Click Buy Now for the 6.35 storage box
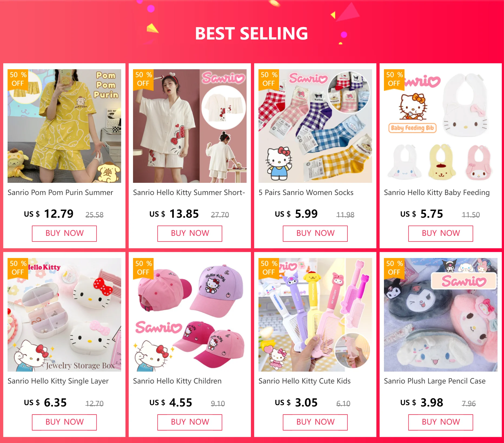504x443 pixels. [x=64, y=422]
